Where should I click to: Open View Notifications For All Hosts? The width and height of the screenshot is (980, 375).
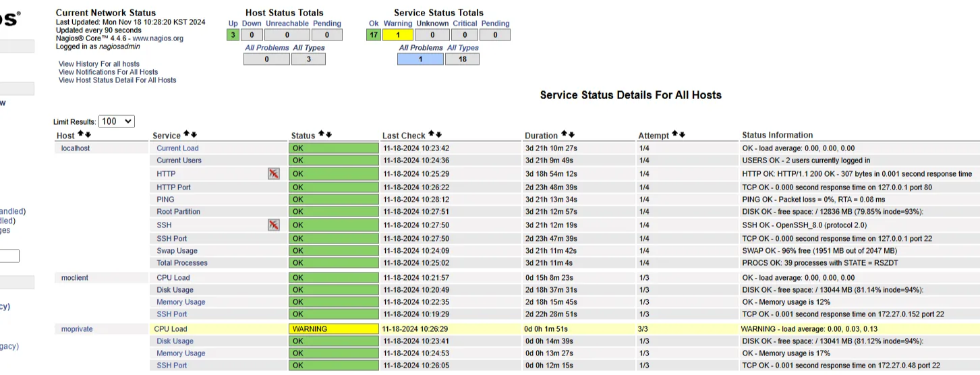(108, 72)
